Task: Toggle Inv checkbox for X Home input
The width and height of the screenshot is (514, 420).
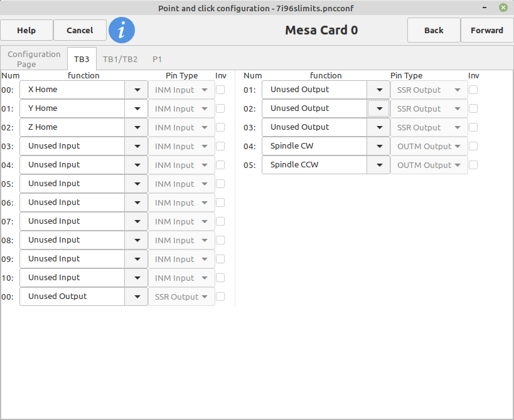Action: tap(220, 90)
